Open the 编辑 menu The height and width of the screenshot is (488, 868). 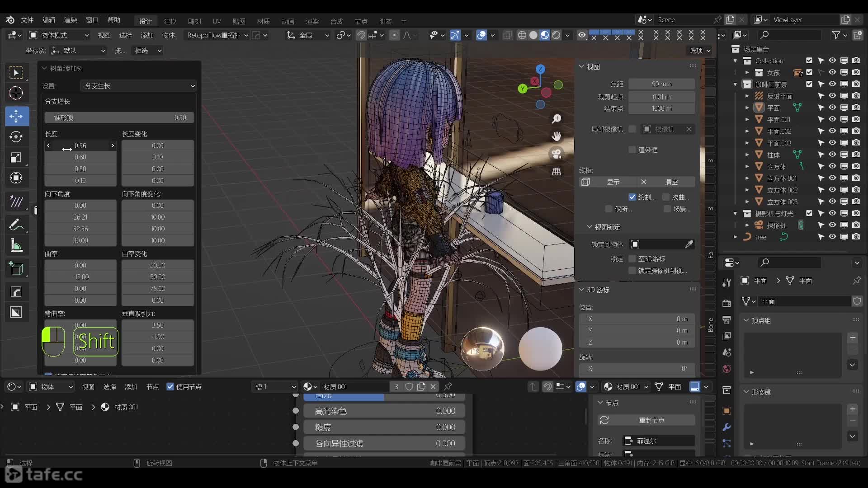pos(49,20)
